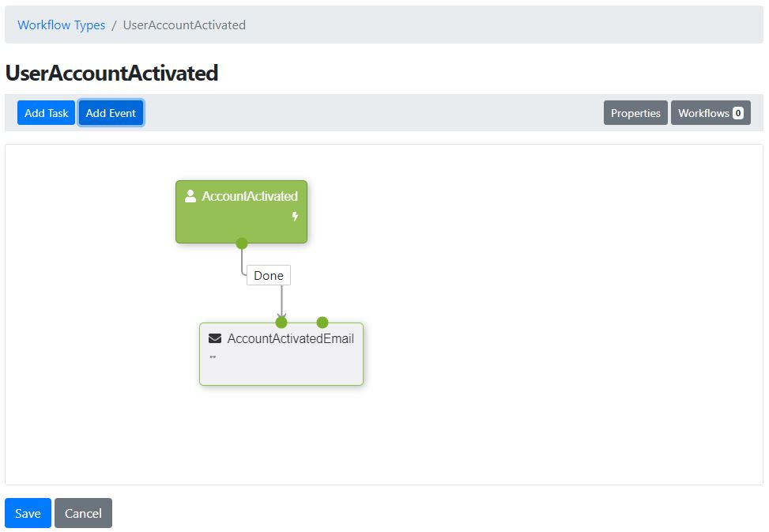Click empty area of workflow canvas
This screenshot has width=769, height=532.
point(540,319)
